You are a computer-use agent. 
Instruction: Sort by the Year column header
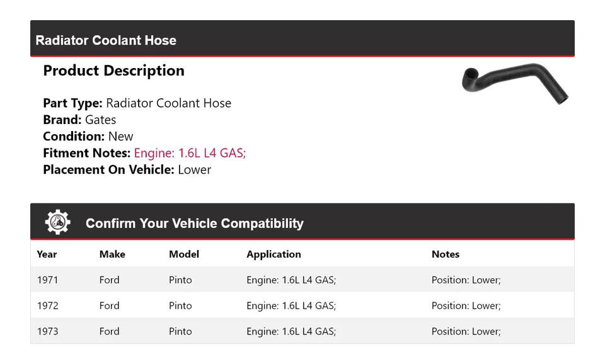47,254
